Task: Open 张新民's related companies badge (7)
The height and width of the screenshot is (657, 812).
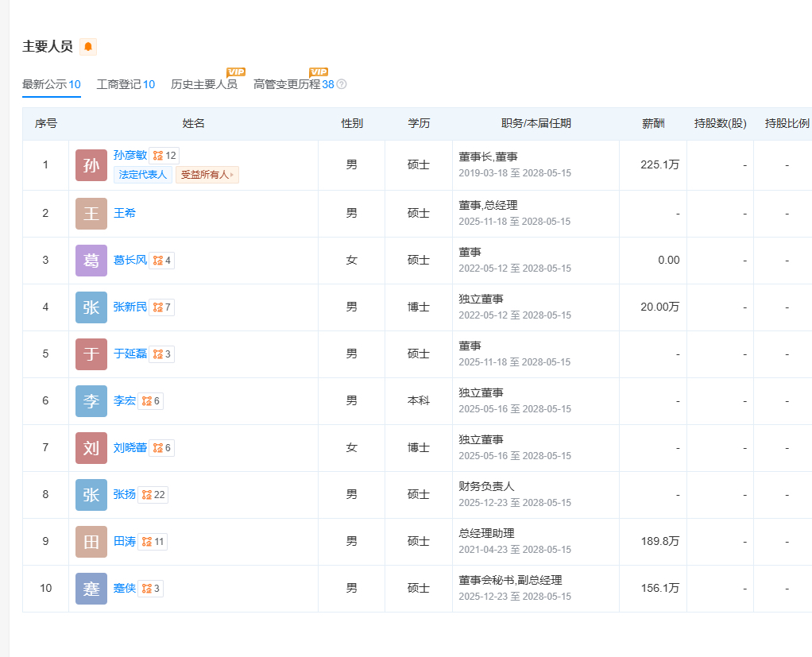Action: click(162, 307)
